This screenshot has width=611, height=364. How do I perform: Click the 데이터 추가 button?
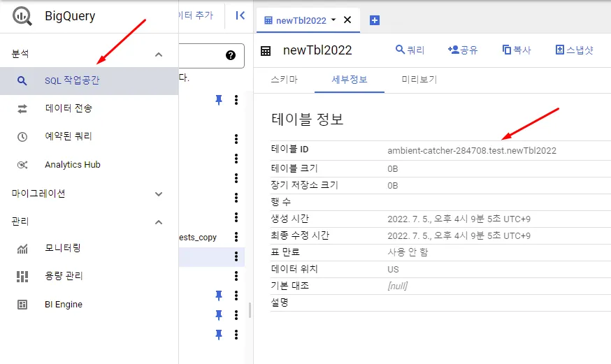pyautogui.click(x=196, y=15)
